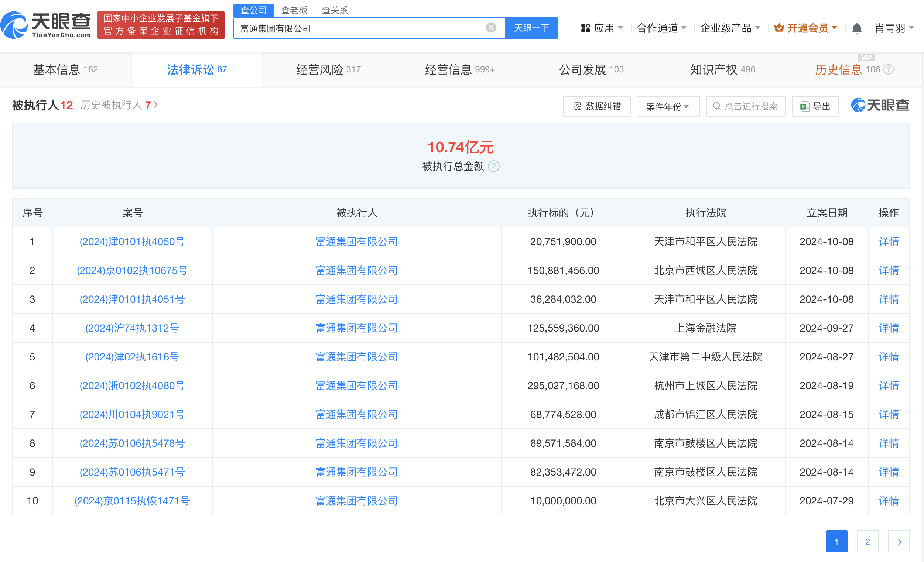Open the 经营信息 tab
The width and height of the screenshot is (924, 562).
click(x=460, y=70)
